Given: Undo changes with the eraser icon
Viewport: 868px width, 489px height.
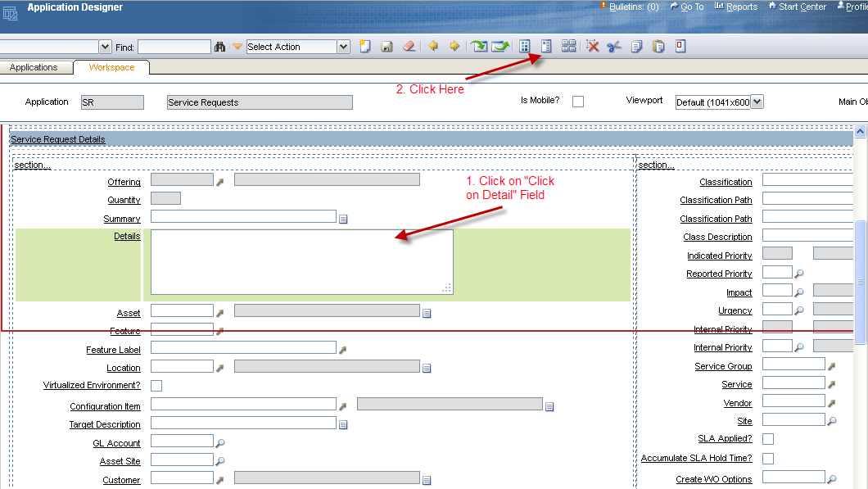Looking at the screenshot, I should pyautogui.click(x=409, y=46).
